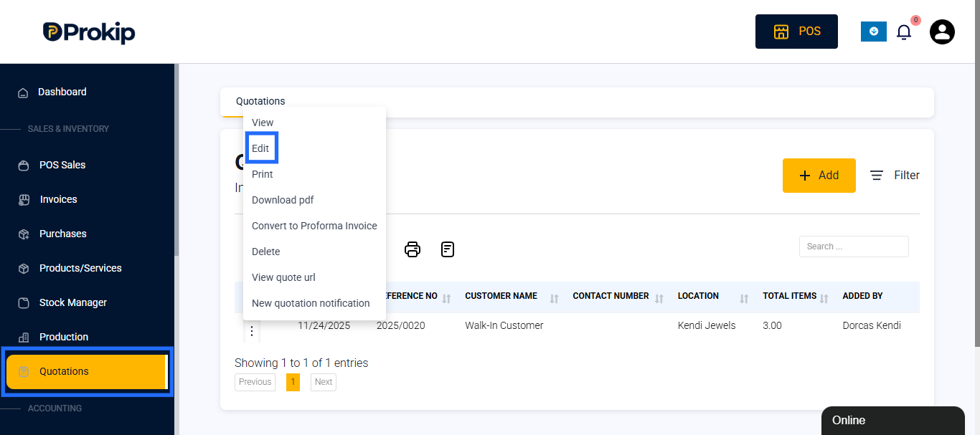Focus the table Search field
The height and width of the screenshot is (435, 980).
tap(854, 247)
